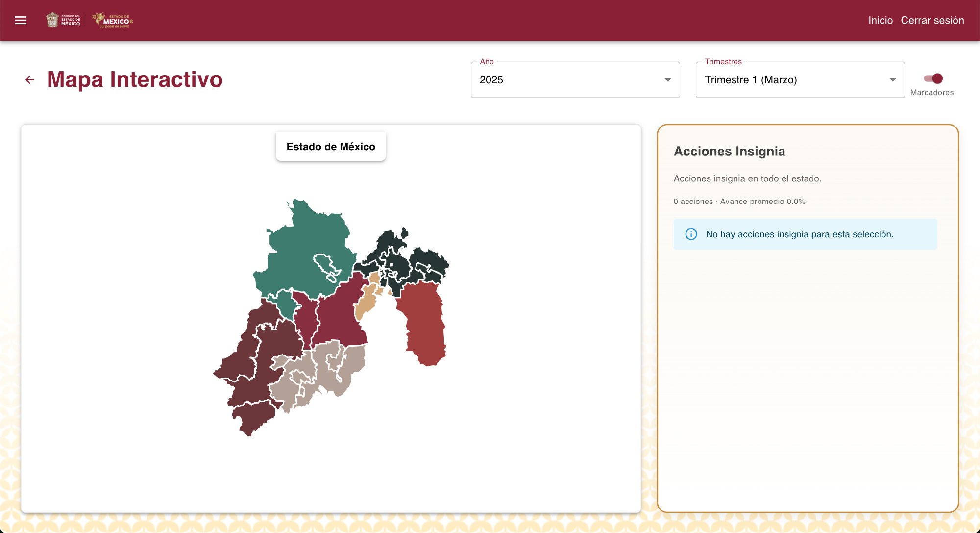Expand the Trimestres dropdown arrow

point(892,80)
